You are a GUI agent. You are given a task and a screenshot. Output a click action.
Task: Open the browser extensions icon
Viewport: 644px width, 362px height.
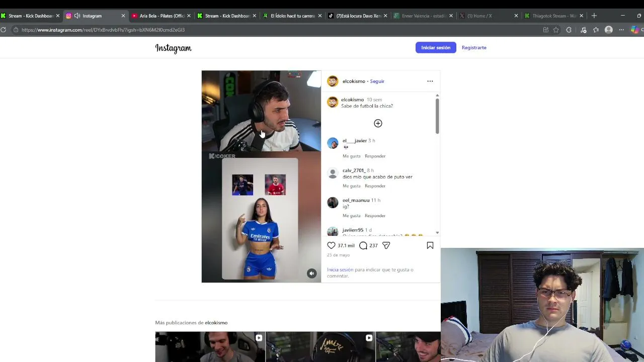point(569,30)
